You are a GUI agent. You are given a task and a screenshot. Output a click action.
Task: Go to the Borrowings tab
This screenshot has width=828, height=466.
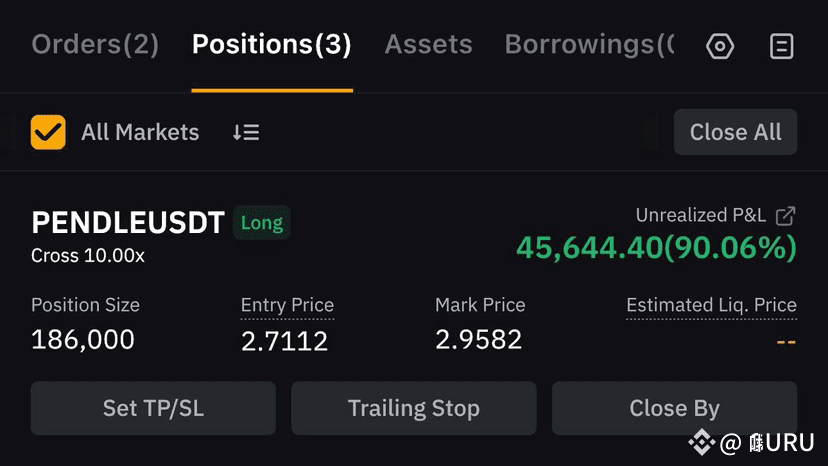[589, 44]
